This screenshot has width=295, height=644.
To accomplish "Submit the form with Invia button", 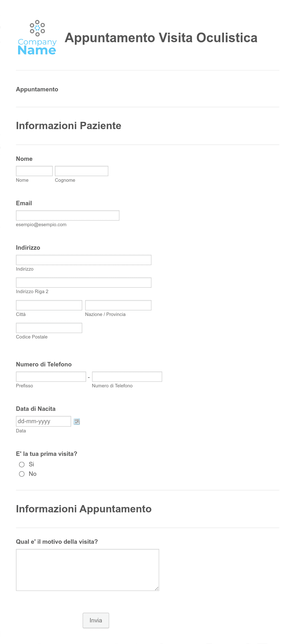I will tap(96, 620).
